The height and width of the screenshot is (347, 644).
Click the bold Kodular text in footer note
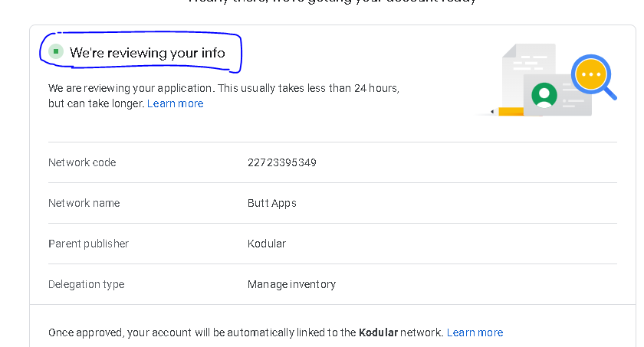pos(378,332)
